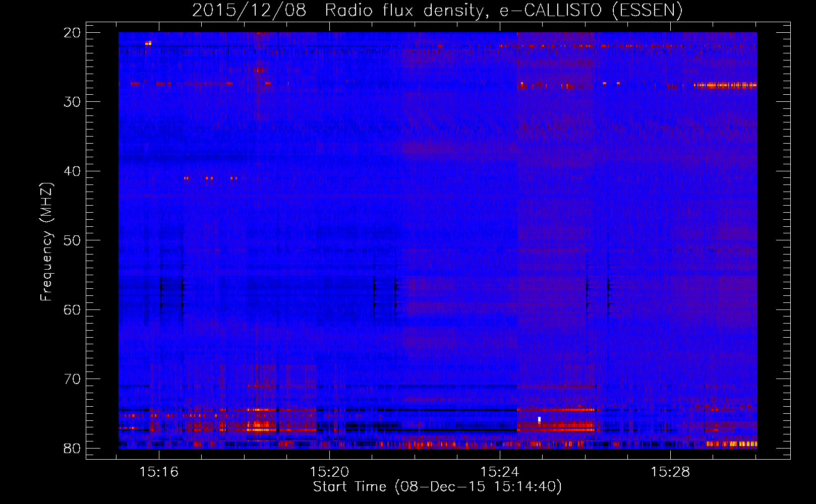Click the plot title "Radio flux density, e-CALLISTO (ESSEN)"
Screen dimensions: 816x504
pos(503,11)
